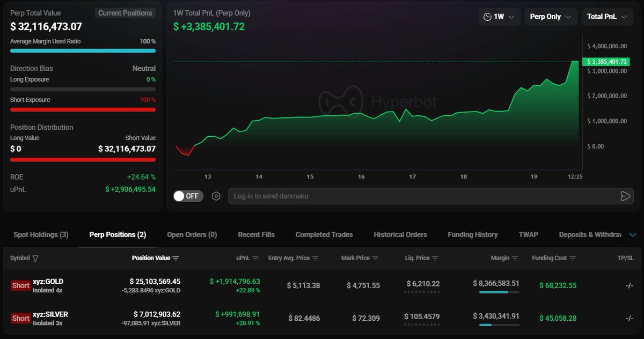The width and height of the screenshot is (644, 339).
Task: Open the 1W timeframe dropdown
Action: [x=499, y=17]
